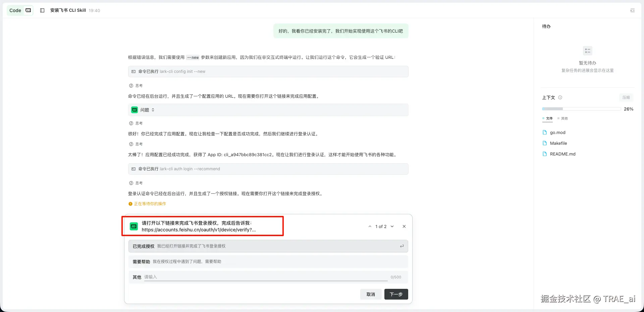644x312 pixels.
Task: Click the 19:40 timestamp
Action: point(94,10)
